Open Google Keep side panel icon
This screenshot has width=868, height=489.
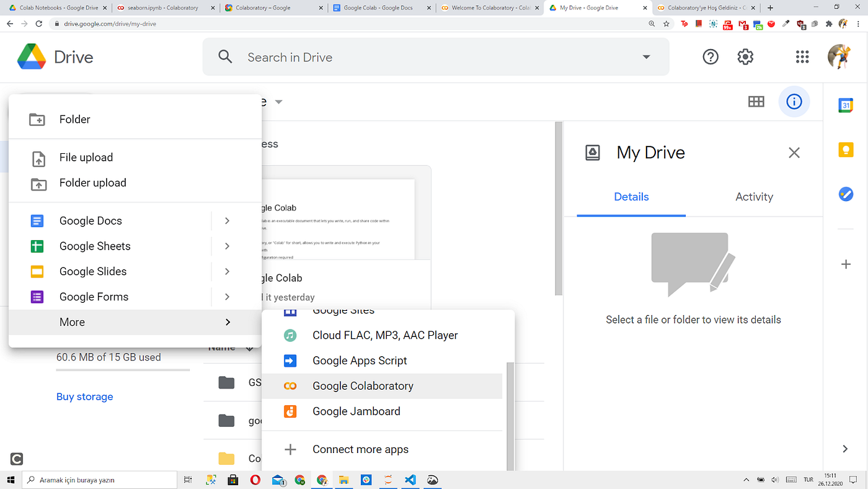click(x=846, y=150)
